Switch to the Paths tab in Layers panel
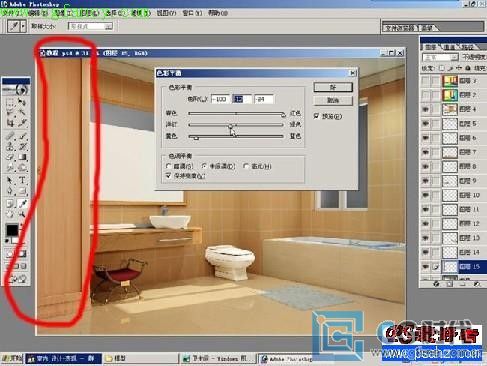This screenshot has height=366, width=487. pos(469,47)
